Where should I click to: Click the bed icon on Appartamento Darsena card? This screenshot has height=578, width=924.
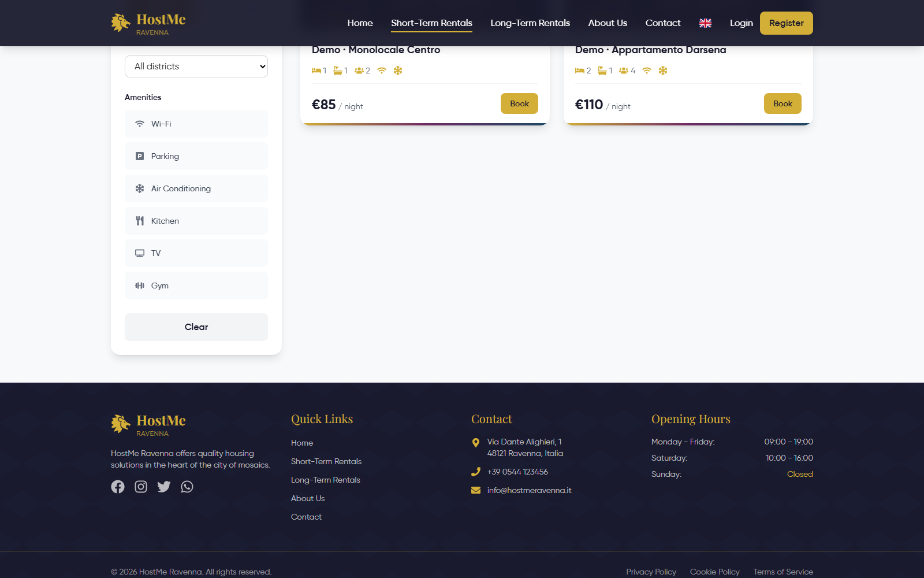pyautogui.click(x=580, y=71)
